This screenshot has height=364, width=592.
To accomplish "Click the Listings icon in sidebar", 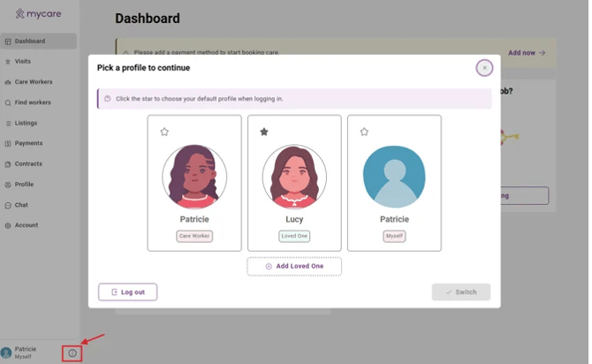I will [8, 123].
